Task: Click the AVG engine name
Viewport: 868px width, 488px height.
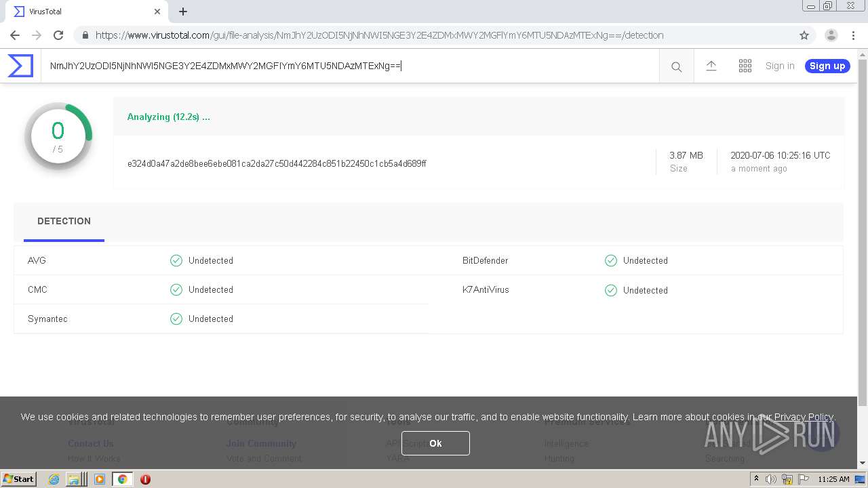Action: point(37,260)
